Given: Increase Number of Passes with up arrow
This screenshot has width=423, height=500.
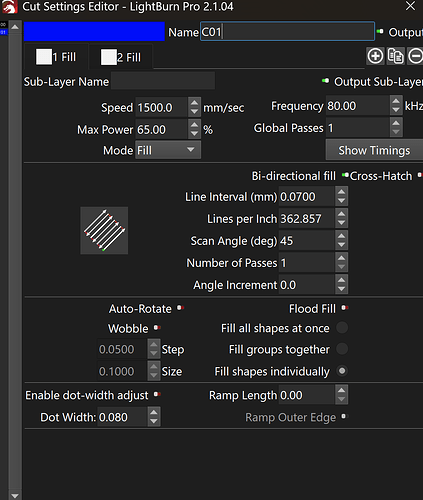Looking at the screenshot, I should pyautogui.click(x=341, y=258).
